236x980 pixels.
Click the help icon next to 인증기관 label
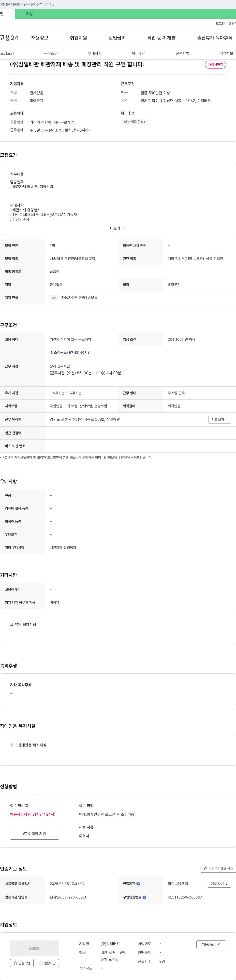(138, 884)
